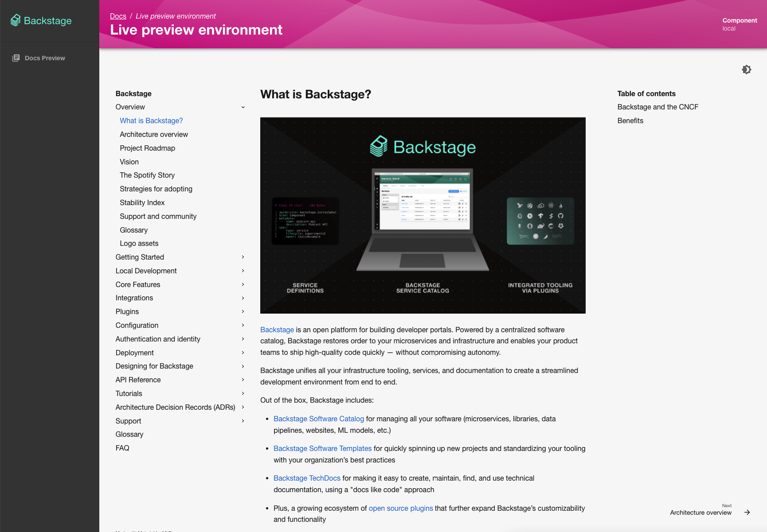
Task: Click the Docs breadcrumb link
Action: [x=118, y=16]
